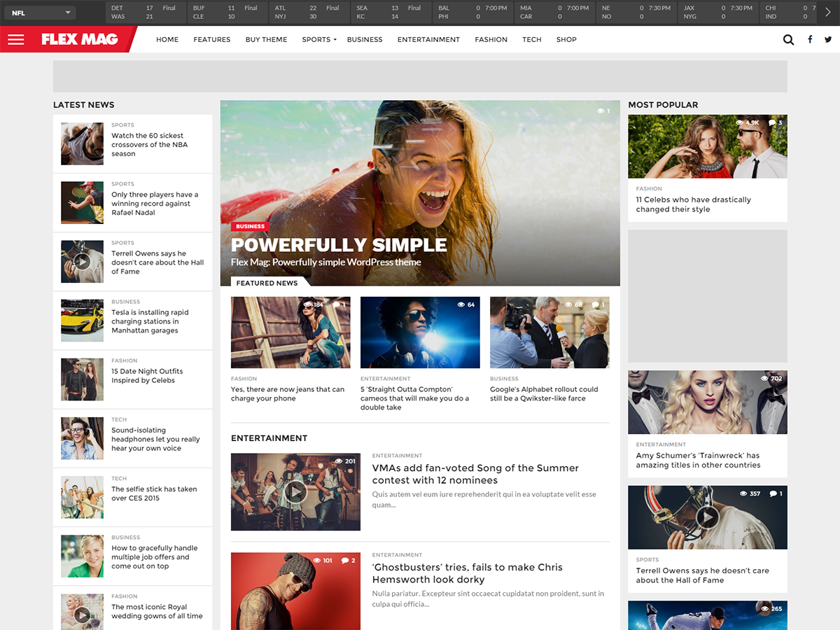Open the jeans phone charging thumbnail
The height and width of the screenshot is (630, 840).
(290, 332)
